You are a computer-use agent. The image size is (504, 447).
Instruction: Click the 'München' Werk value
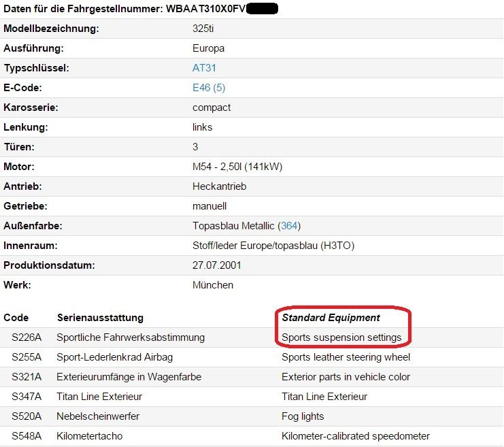[213, 285]
